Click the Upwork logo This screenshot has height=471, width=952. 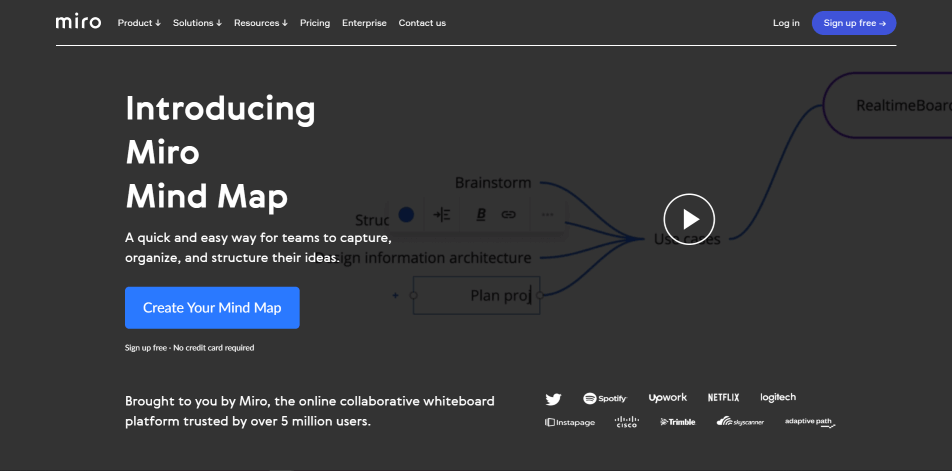(667, 398)
